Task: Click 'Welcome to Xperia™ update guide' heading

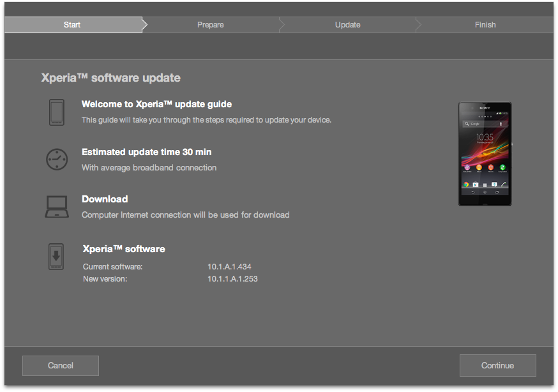Action: point(156,104)
